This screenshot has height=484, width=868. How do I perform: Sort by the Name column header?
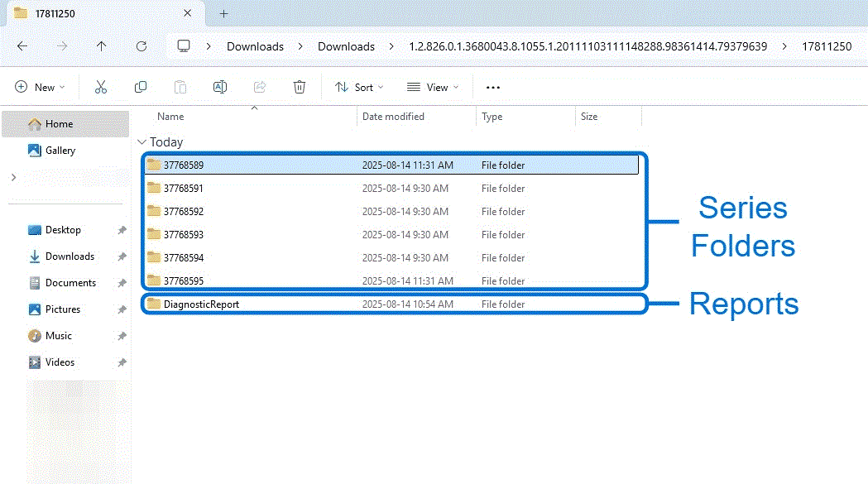pyautogui.click(x=170, y=117)
